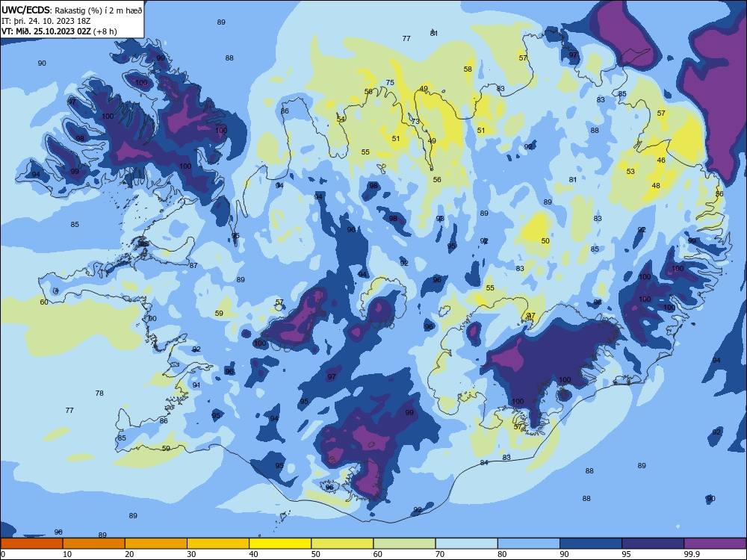The height and width of the screenshot is (560, 747).
Task: Click the 70–80 pale blue legend swatch
Action: (x=466, y=544)
